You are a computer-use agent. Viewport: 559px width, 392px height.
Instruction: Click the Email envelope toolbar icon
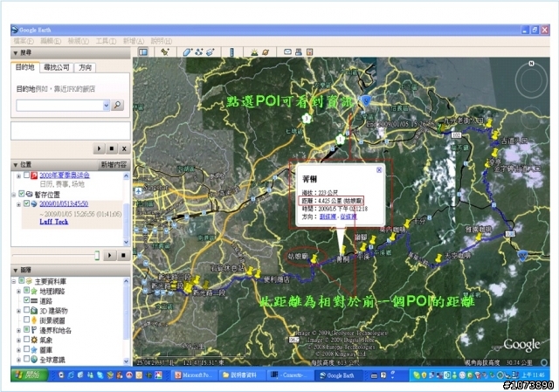pyautogui.click(x=287, y=52)
